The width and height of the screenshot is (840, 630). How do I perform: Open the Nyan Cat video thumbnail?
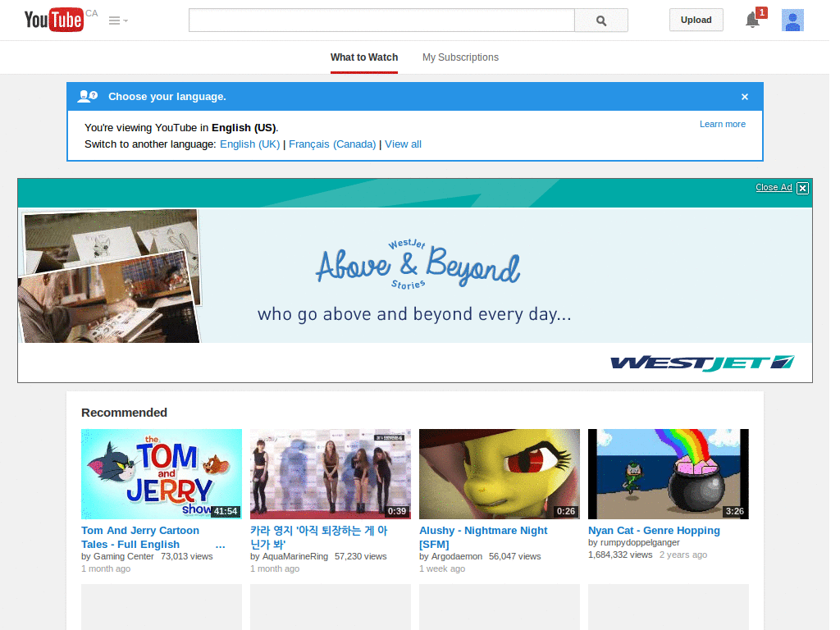668,474
